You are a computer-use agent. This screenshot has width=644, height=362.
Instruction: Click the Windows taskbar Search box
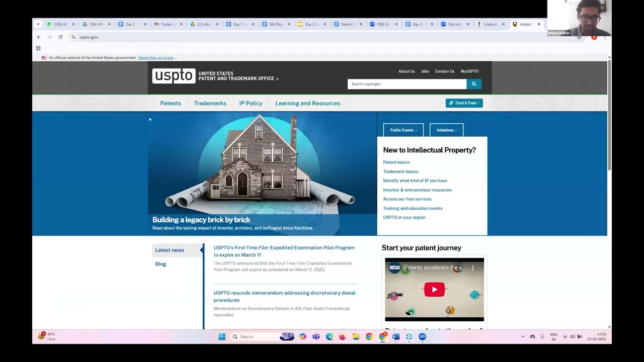(x=262, y=337)
